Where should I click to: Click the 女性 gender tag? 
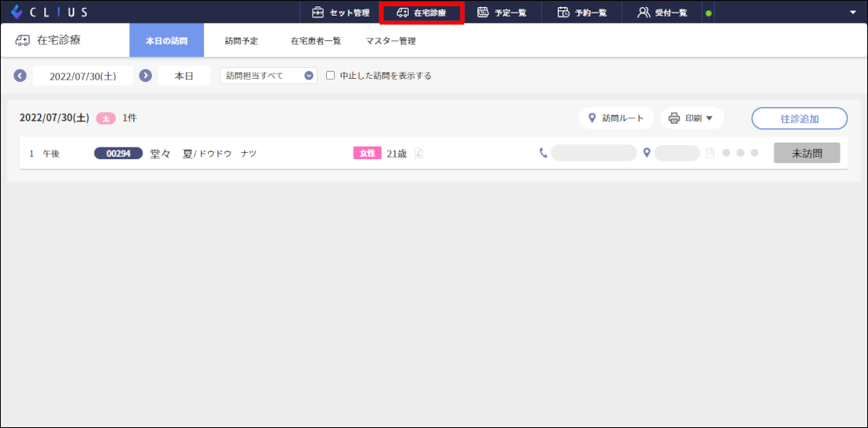pos(368,154)
